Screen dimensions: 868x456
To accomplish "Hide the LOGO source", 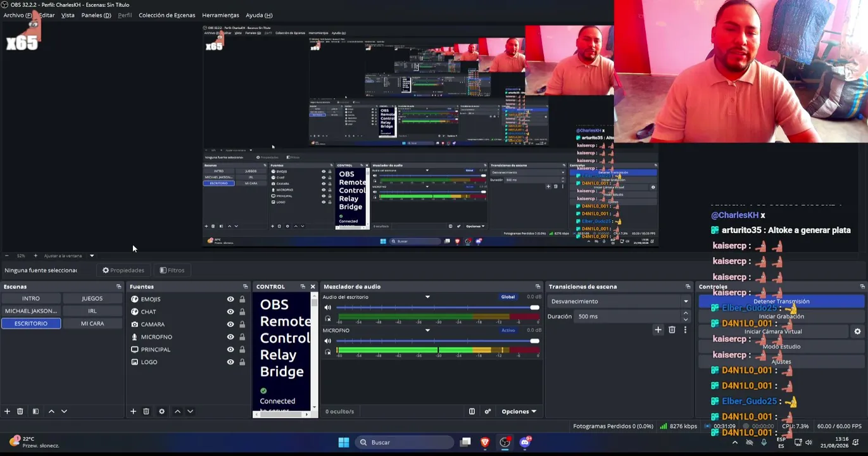I will point(230,362).
